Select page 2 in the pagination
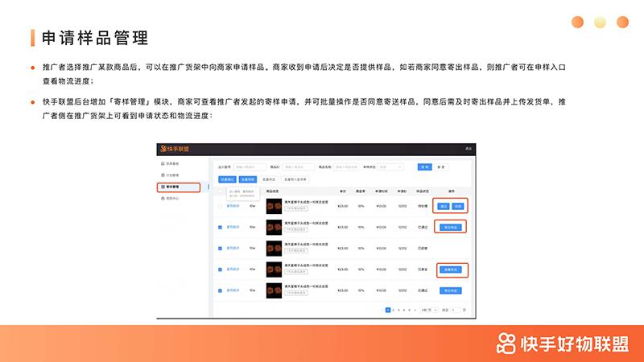This screenshot has height=362, width=644. 394,310
